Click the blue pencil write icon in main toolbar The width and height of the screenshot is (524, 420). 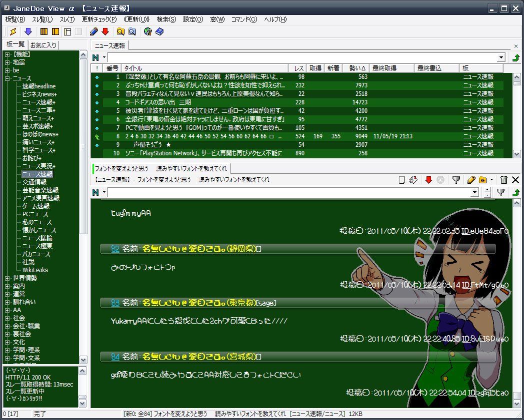tap(94, 31)
